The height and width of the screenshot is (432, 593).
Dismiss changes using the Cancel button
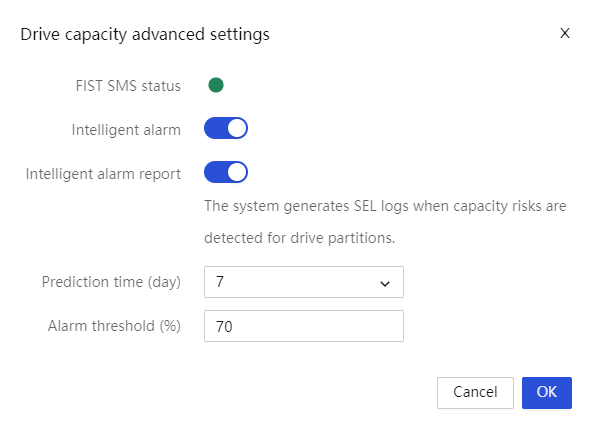coord(475,393)
